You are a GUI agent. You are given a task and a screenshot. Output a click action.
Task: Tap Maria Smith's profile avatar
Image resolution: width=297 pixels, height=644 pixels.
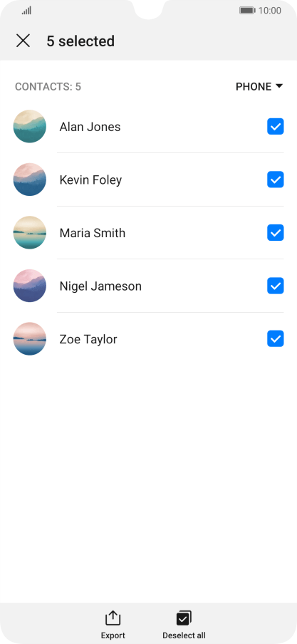coord(30,232)
